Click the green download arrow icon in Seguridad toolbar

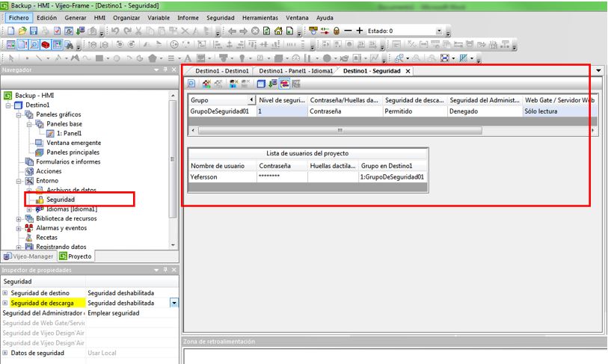(273, 84)
